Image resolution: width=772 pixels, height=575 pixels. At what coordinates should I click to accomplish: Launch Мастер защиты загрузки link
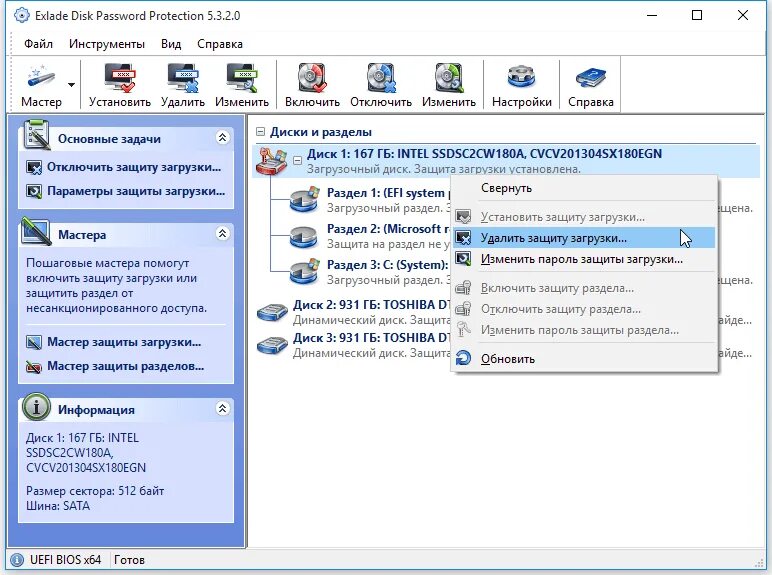124,342
